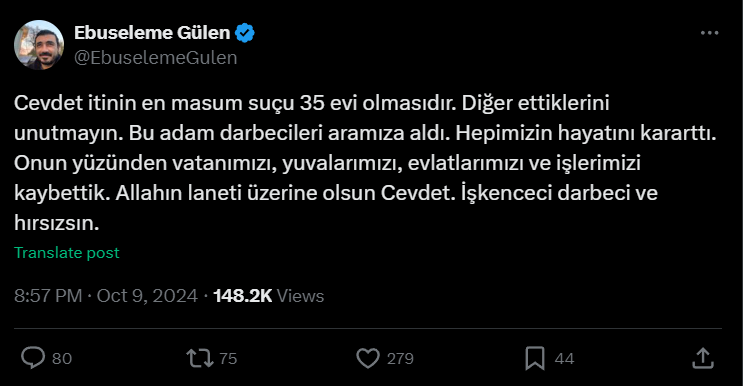
Task: Open the three-dot more options menu
Action: (x=709, y=33)
